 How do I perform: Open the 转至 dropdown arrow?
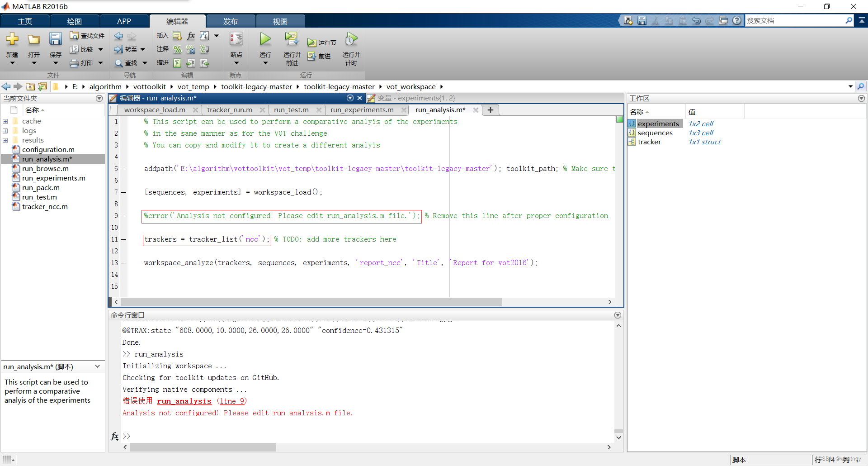[x=142, y=49]
